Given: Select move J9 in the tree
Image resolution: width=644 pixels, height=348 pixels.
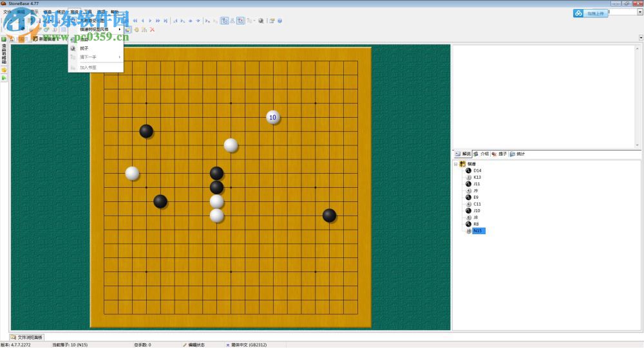Looking at the screenshot, I should [476, 191].
